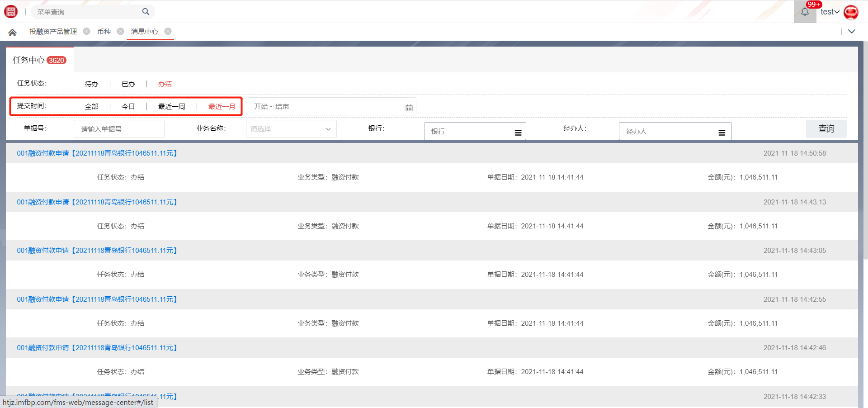The width and height of the screenshot is (868, 408).
Task: Click the red app logo icon
Action: [11, 11]
